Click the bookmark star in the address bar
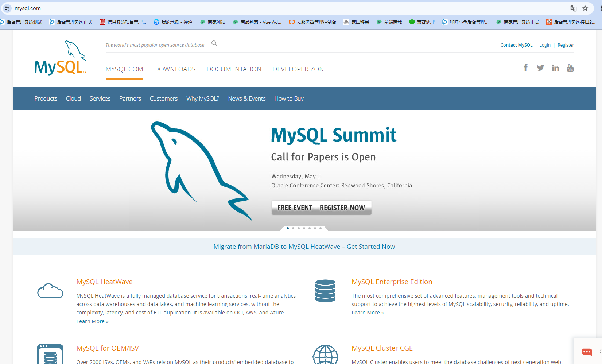Screen dimensions: 602x364 [586, 8]
